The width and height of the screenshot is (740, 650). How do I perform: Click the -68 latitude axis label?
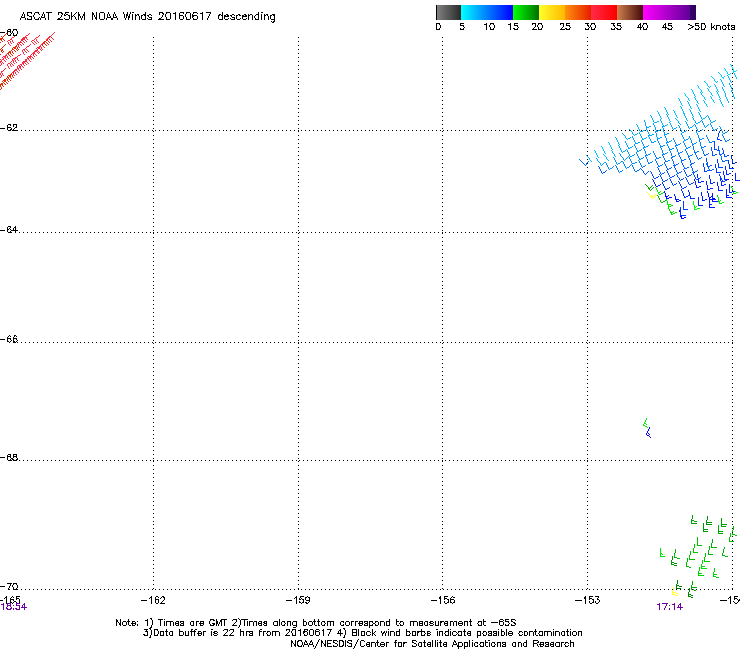click(9, 458)
